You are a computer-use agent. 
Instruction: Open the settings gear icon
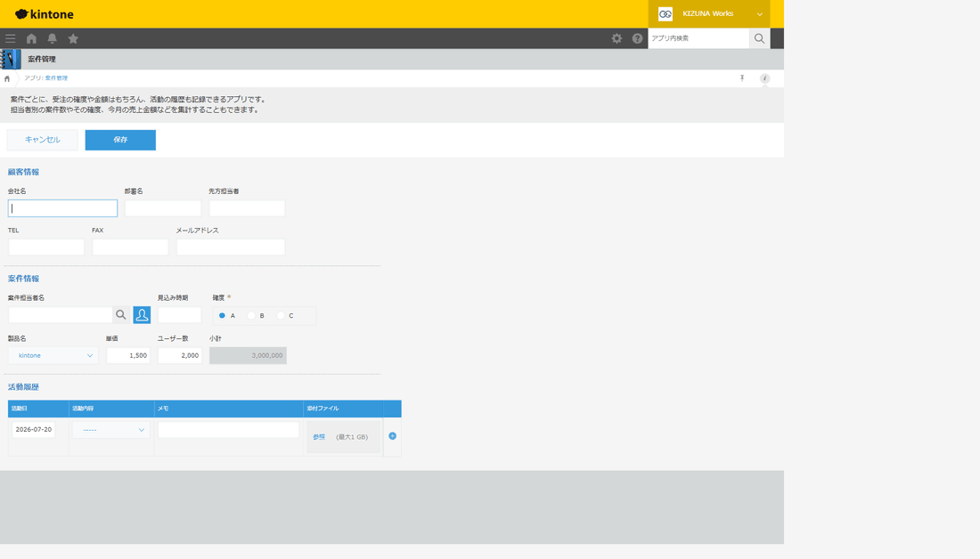click(x=617, y=39)
